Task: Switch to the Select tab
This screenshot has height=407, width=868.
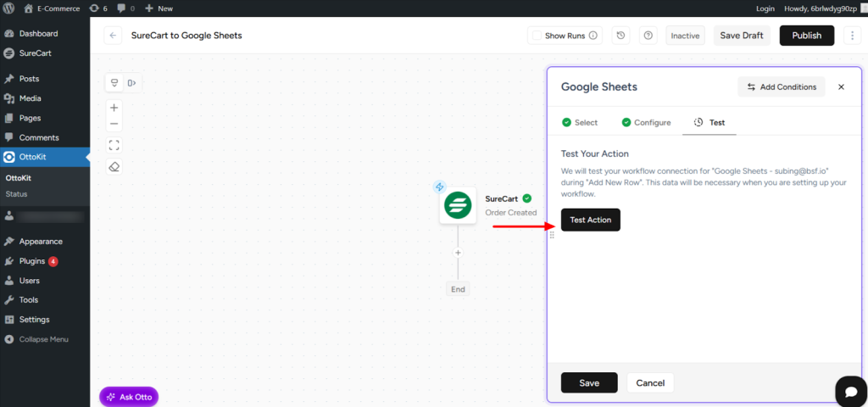Action: pyautogui.click(x=579, y=122)
